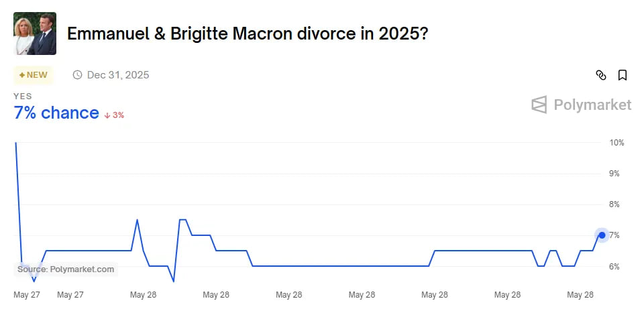Image resolution: width=644 pixels, height=309 pixels.
Task: Click the YES outcome label
Action: [x=23, y=96]
